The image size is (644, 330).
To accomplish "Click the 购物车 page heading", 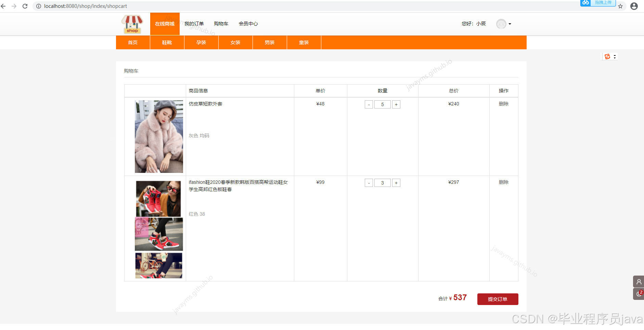I will coord(131,71).
